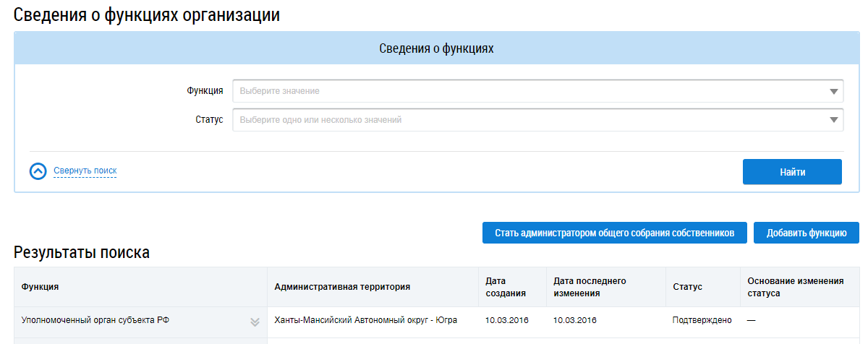The width and height of the screenshot is (868, 344).
Task: Click the Дата последнего изменения column header
Action: click(590, 287)
